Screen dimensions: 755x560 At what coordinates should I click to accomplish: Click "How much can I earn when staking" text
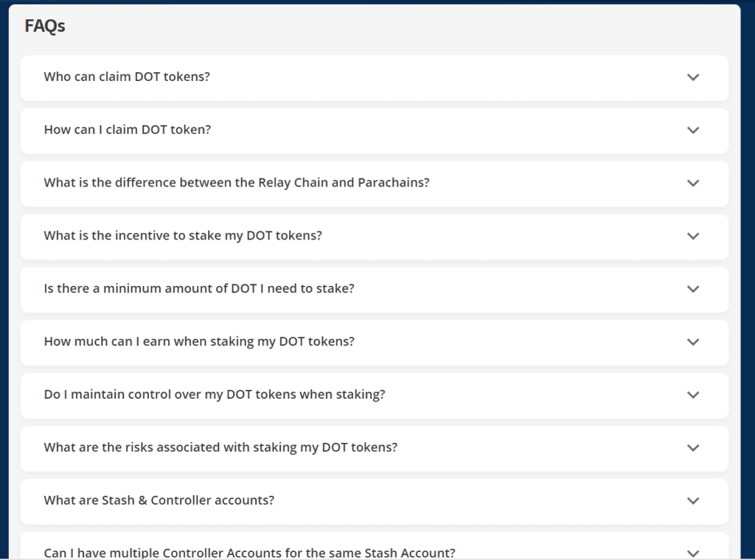coord(199,342)
